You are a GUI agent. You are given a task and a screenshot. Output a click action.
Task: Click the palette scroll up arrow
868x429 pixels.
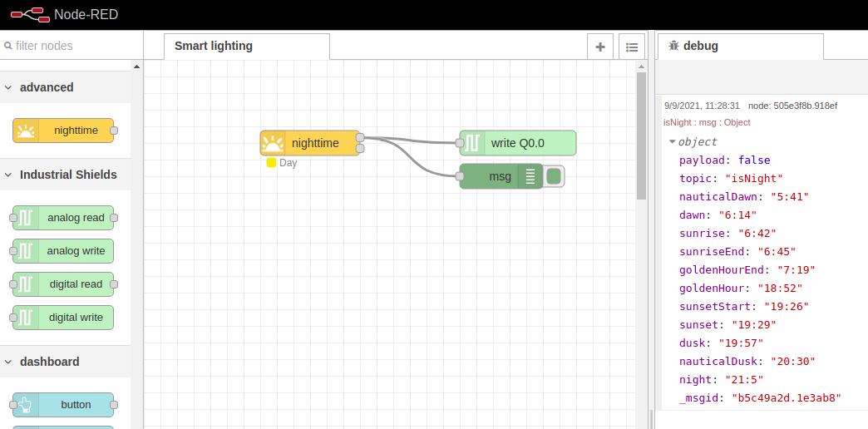pyautogui.click(x=136, y=67)
